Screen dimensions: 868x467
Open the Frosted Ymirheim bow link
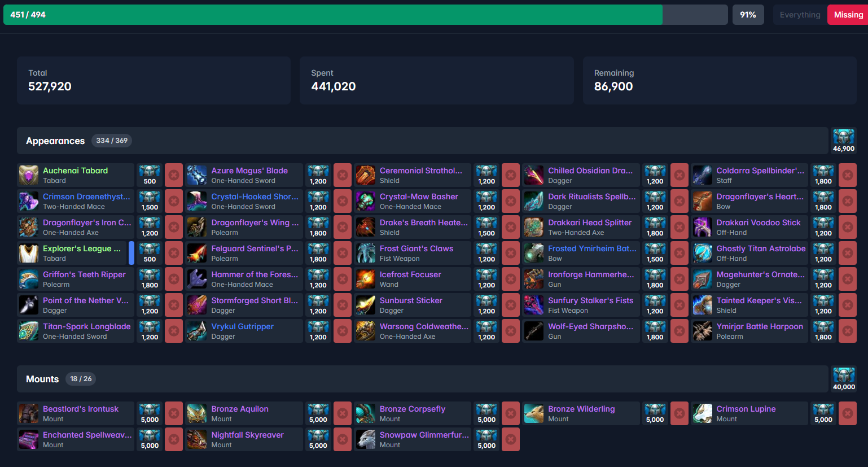pos(592,248)
